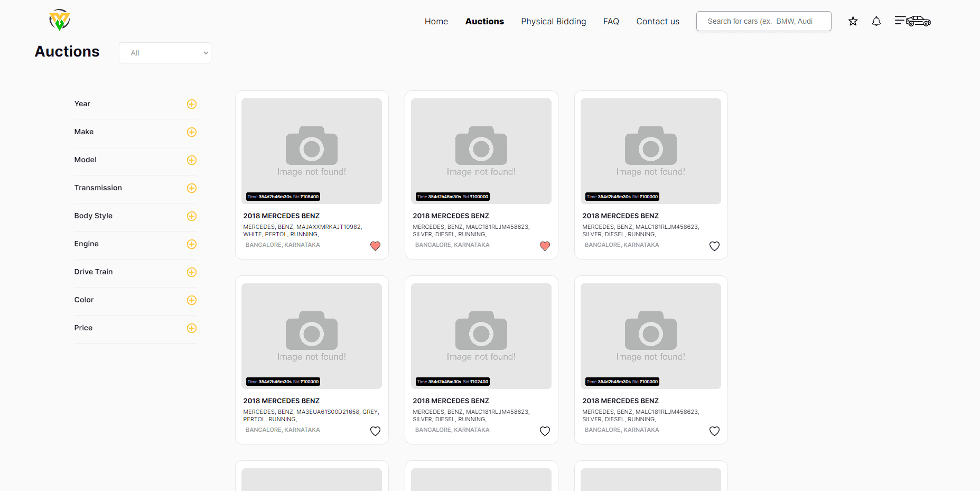This screenshot has height=491, width=980.
Task: Click the Drive Train filter label
Action: (x=94, y=272)
